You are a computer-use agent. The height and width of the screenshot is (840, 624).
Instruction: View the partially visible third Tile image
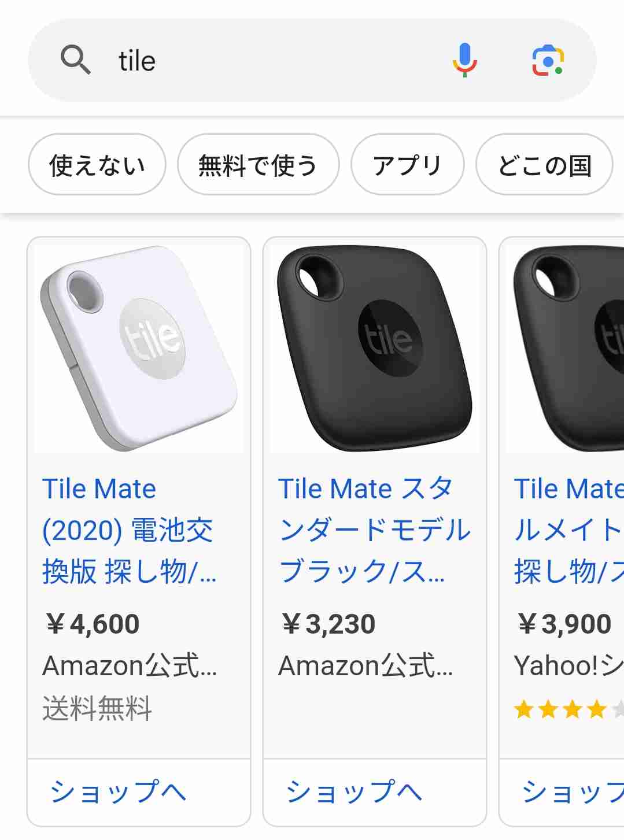(565, 349)
